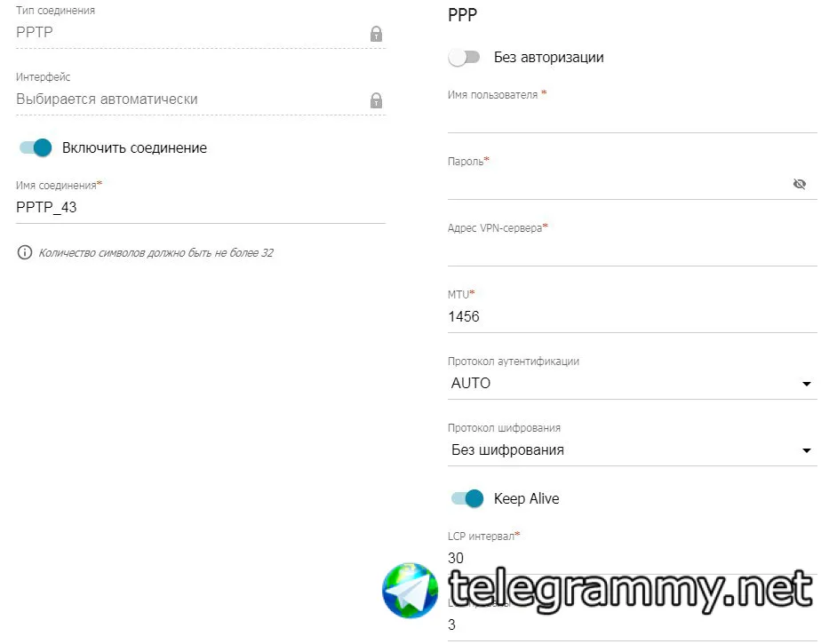Click the lock icon next to PPTP connection type
The image size is (829, 644).
tap(376, 34)
